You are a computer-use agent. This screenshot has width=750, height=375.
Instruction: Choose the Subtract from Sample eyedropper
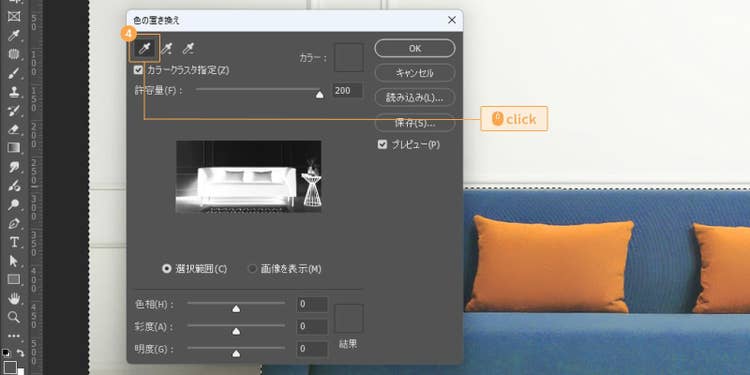point(188,48)
